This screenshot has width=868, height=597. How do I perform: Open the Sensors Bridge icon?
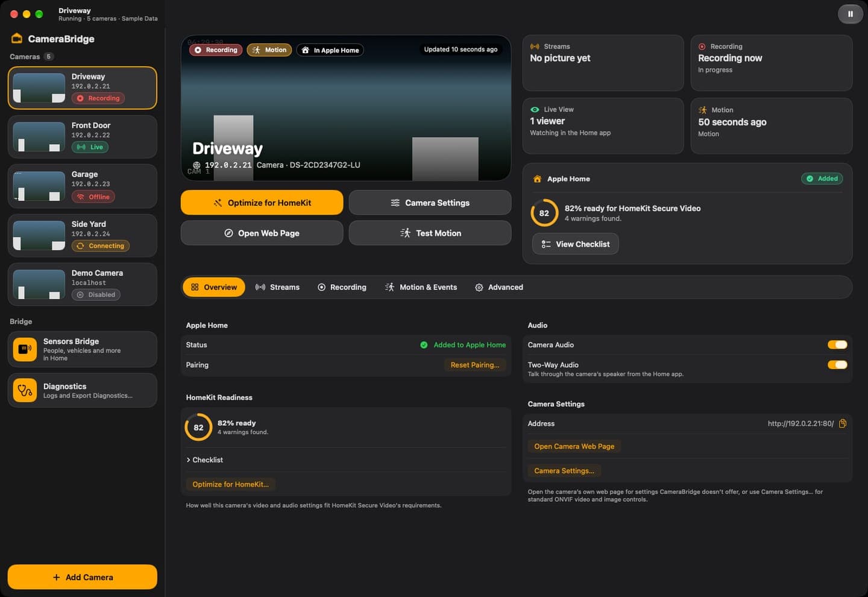(25, 349)
